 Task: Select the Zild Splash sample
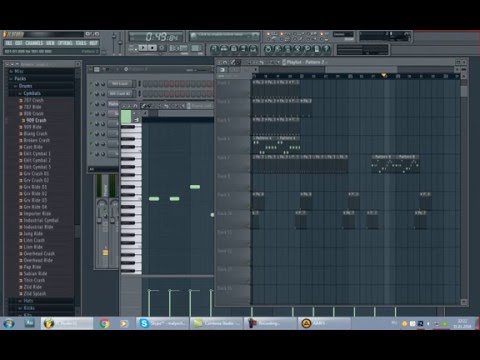click(35, 293)
